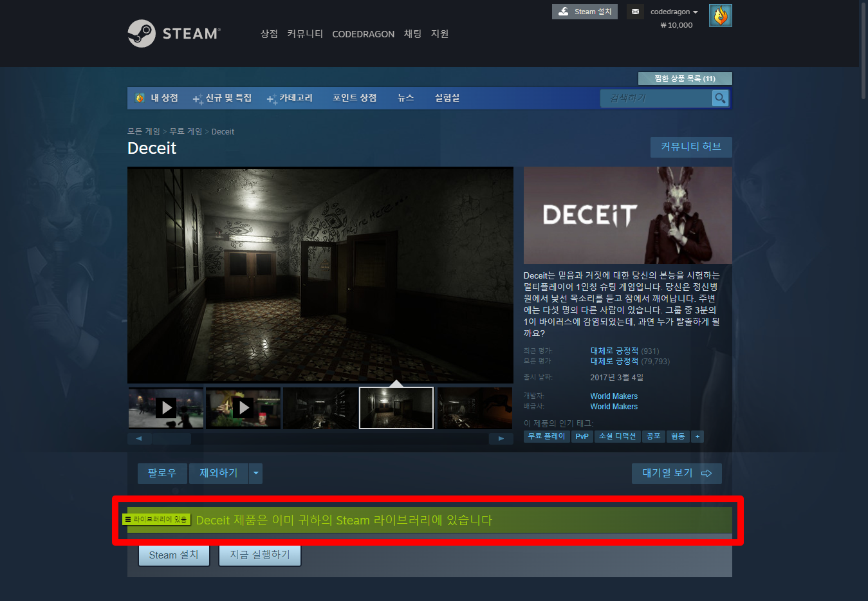Click the 공포 tag
The height and width of the screenshot is (601, 868).
pos(653,436)
